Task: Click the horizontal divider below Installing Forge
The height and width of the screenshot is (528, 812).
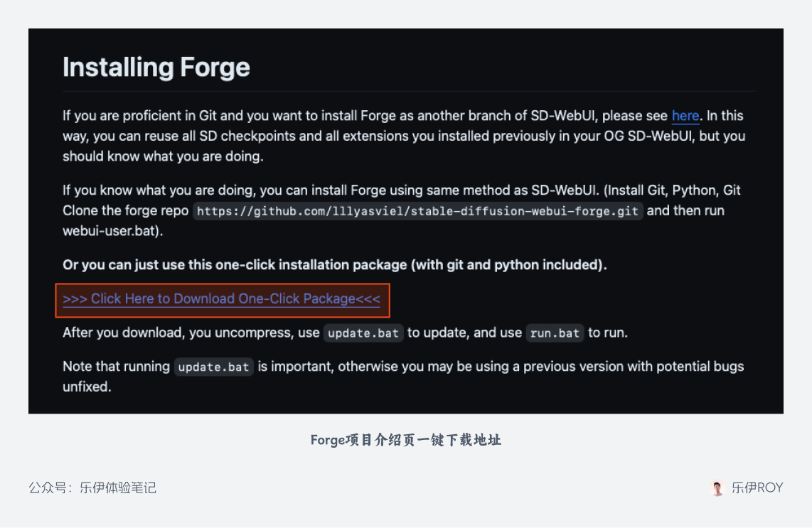Action: pos(409,92)
